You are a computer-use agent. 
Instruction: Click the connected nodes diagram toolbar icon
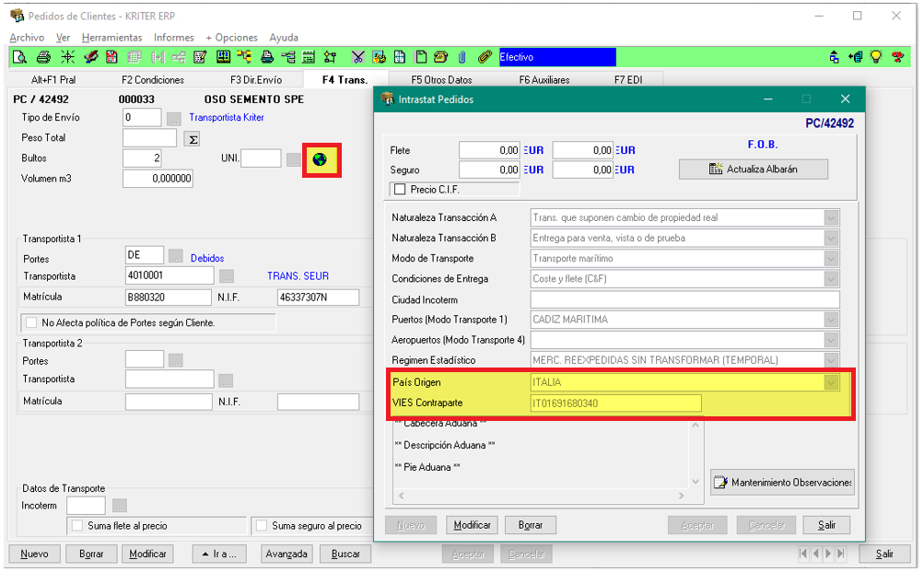pos(330,57)
